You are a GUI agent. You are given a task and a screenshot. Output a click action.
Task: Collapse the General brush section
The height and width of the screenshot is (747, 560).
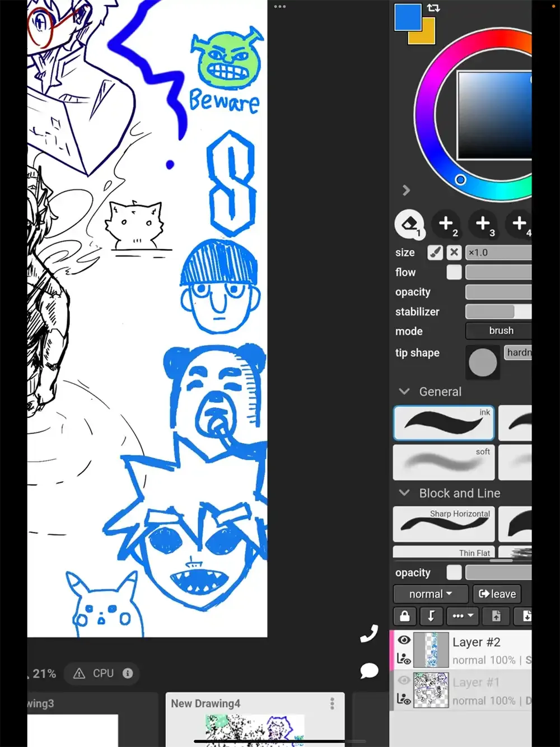tap(404, 391)
